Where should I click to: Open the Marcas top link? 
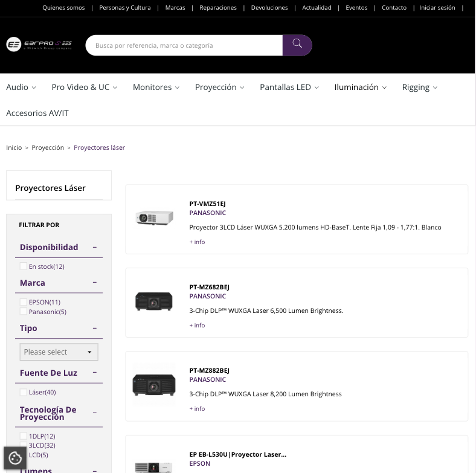pos(175,8)
